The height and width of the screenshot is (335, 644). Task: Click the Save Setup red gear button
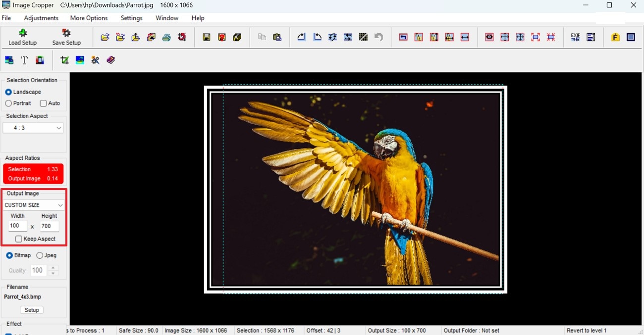[66, 37]
